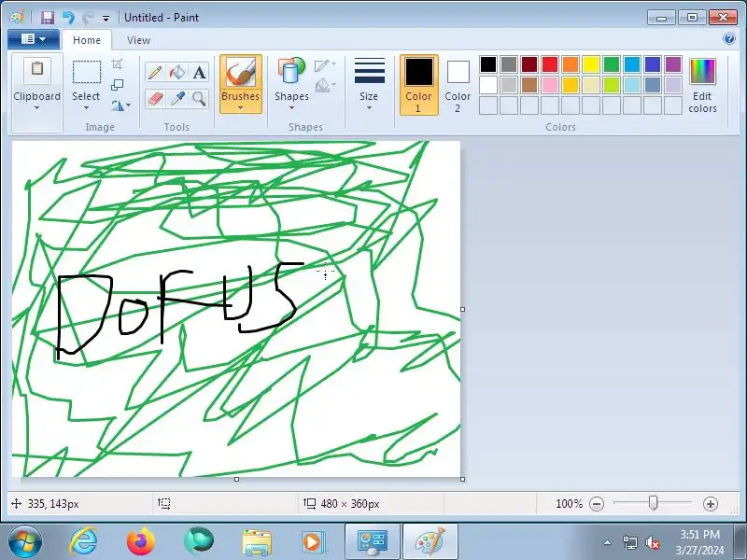Viewport: 747px width, 560px height.
Task: Choose the Fill with color bucket
Action: coord(177,73)
